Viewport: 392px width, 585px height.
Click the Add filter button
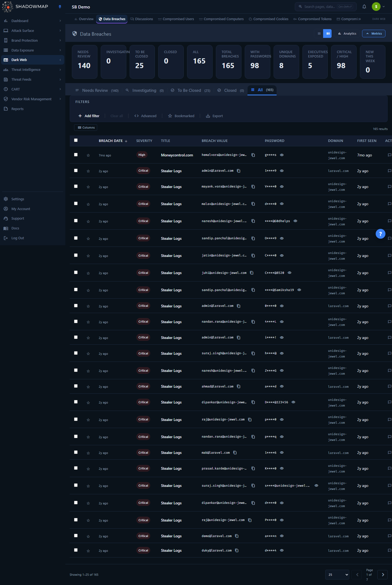click(x=89, y=116)
